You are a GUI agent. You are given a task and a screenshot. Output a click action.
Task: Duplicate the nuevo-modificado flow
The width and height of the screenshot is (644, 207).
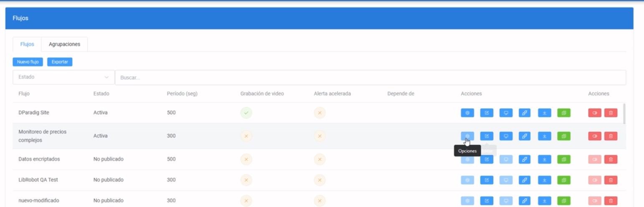[564, 201]
